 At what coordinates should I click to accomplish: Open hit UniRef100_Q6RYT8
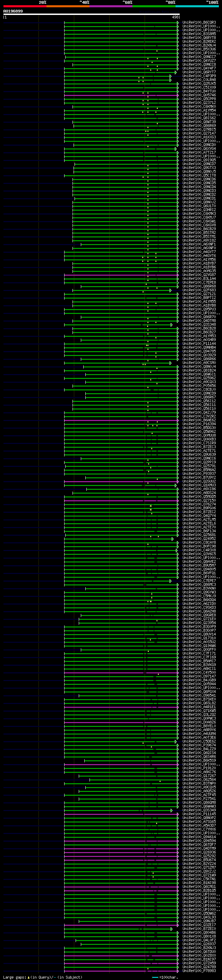click(199, 38)
